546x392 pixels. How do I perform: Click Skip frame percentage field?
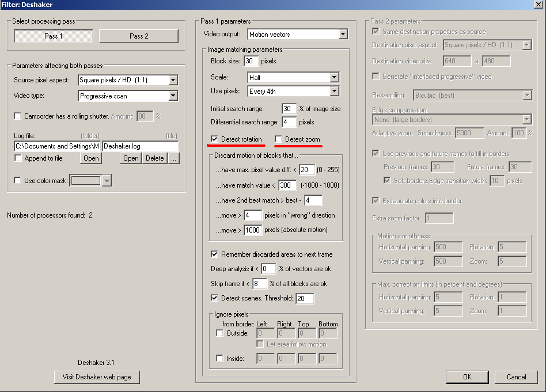(x=260, y=284)
